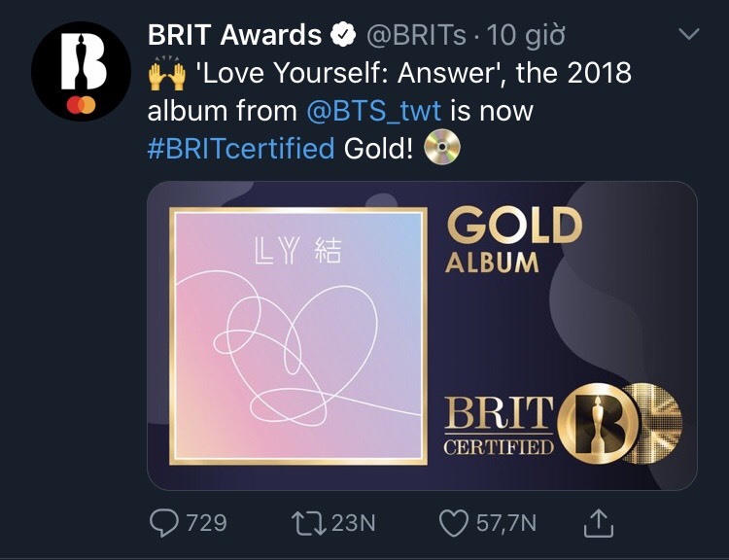Open the #BRITcertified hashtag
The height and width of the screenshot is (560, 729).
coord(241,149)
